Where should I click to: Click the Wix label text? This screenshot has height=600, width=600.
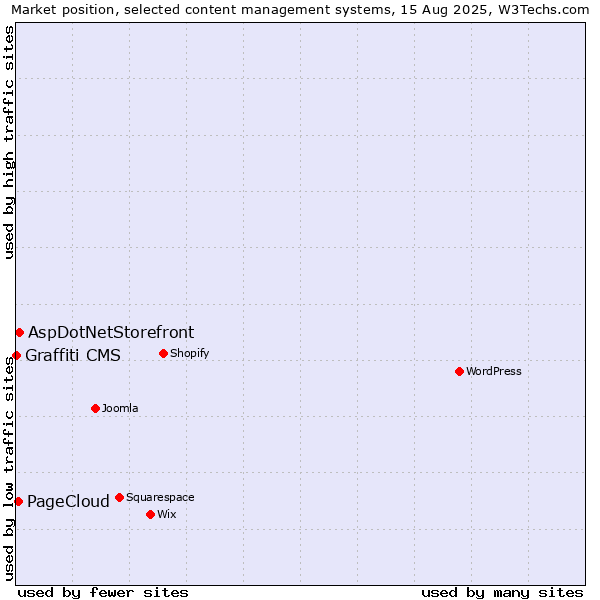(166, 515)
